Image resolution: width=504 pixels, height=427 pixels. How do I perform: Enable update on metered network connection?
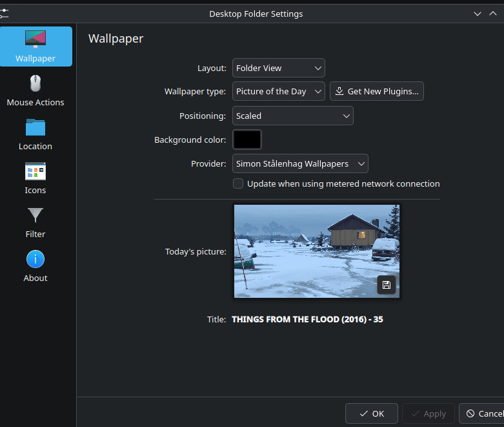pos(238,183)
